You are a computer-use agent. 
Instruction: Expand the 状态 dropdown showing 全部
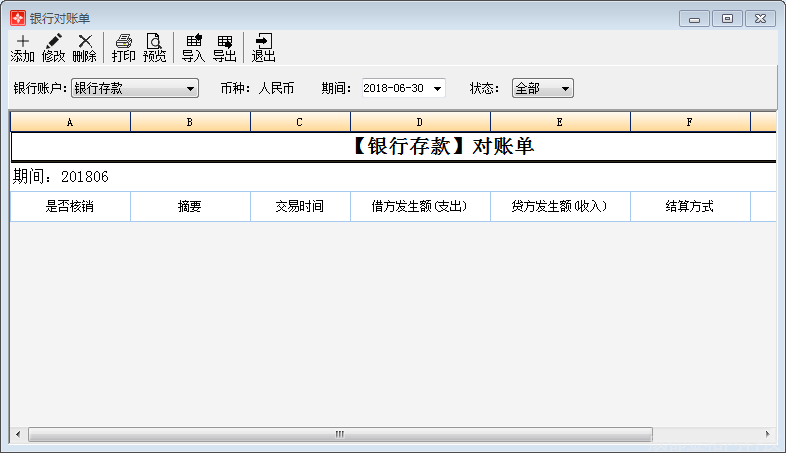[565, 89]
